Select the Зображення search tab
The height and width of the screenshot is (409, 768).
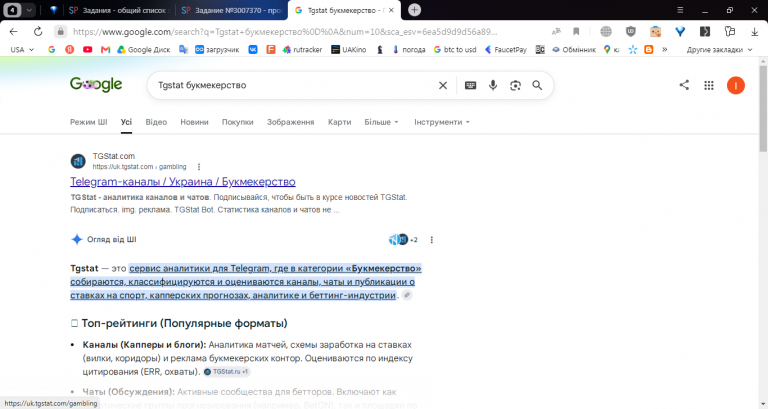290,122
